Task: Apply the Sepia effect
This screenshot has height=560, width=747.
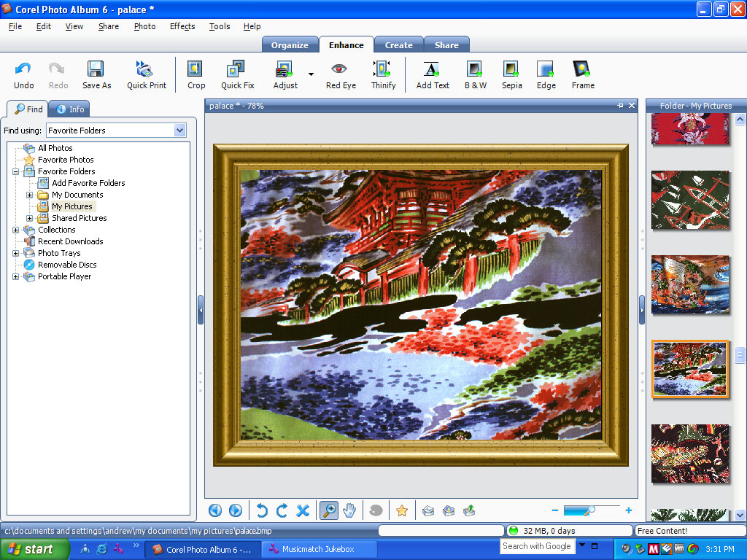Action: click(x=511, y=74)
